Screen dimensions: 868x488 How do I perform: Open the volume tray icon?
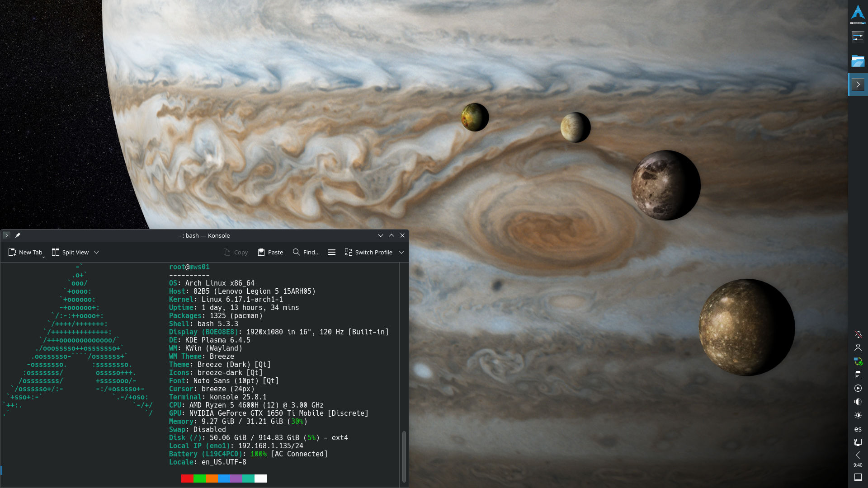pos(858,402)
